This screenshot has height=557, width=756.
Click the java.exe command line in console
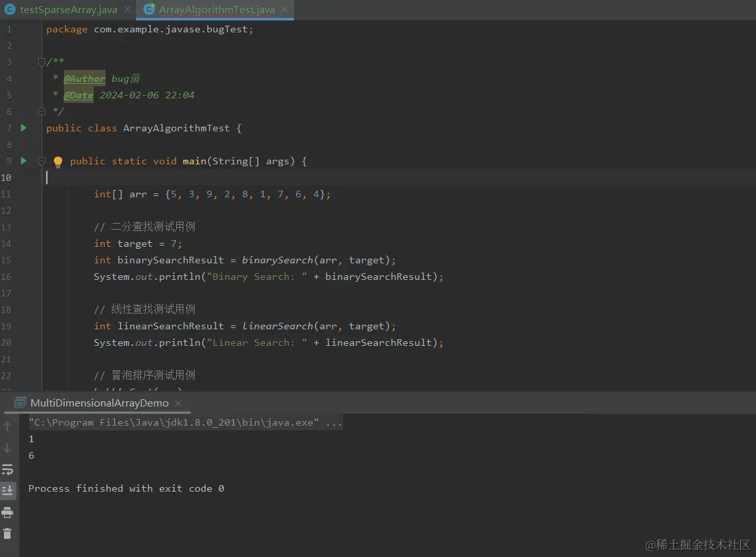185,422
